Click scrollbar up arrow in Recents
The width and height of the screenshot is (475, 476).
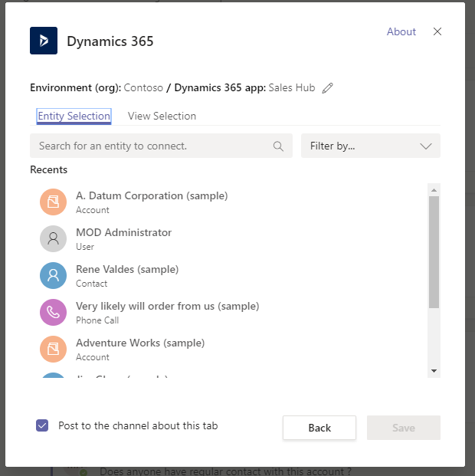[434, 190]
